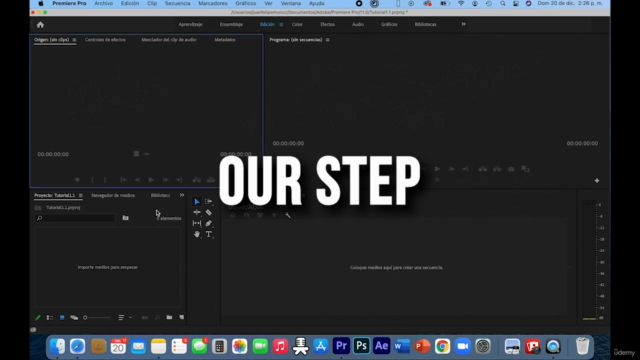Open Google Chrome from the dock
This screenshot has width=640, height=360.
(442, 346)
